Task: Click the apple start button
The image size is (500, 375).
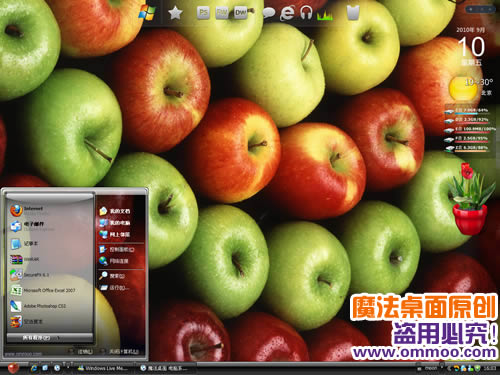Action: click(13, 368)
